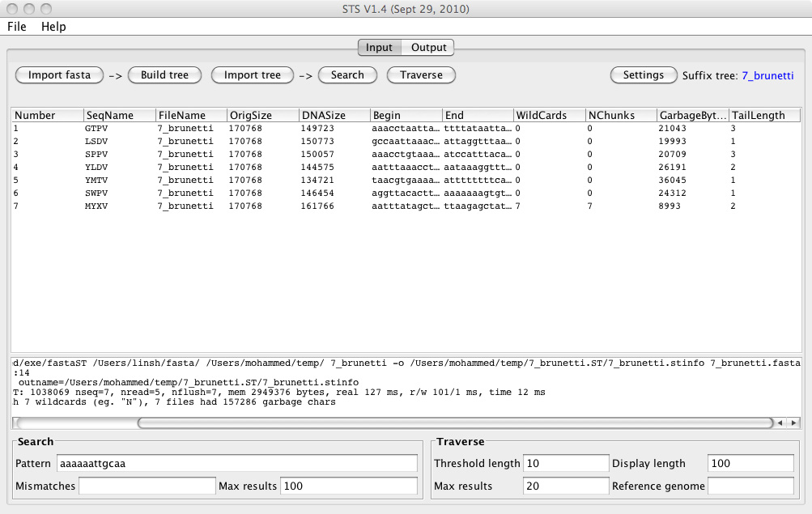The width and height of the screenshot is (812, 514).
Task: Sort by the End column header
Action: (478, 116)
